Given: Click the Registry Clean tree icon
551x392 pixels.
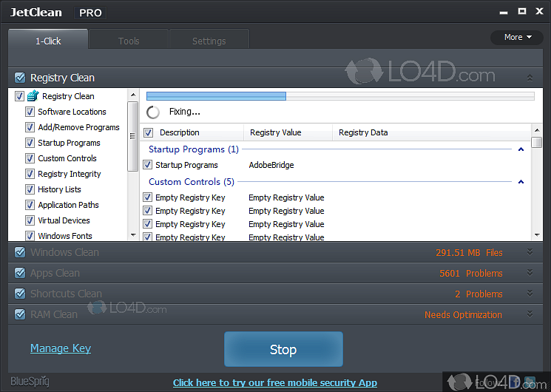Looking at the screenshot, I should (x=33, y=95).
